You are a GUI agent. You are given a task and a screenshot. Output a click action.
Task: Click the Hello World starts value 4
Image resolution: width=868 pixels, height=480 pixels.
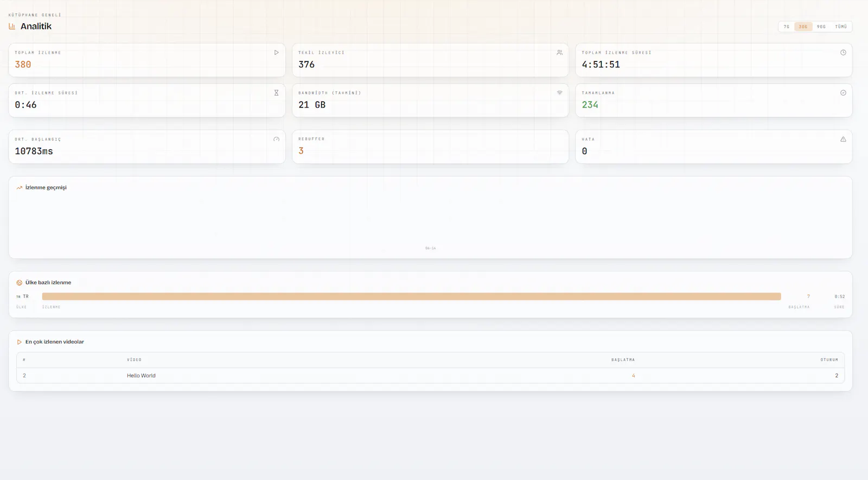(633, 376)
